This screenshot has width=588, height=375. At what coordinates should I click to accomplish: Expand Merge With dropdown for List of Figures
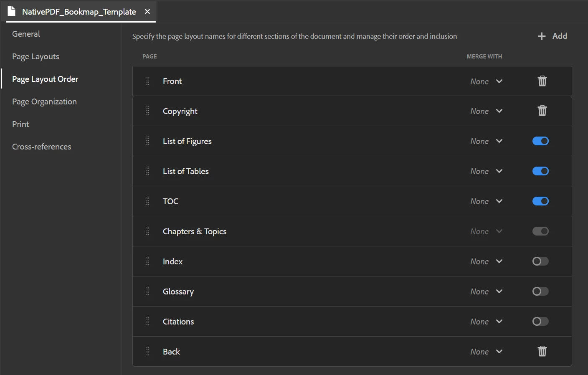click(487, 141)
